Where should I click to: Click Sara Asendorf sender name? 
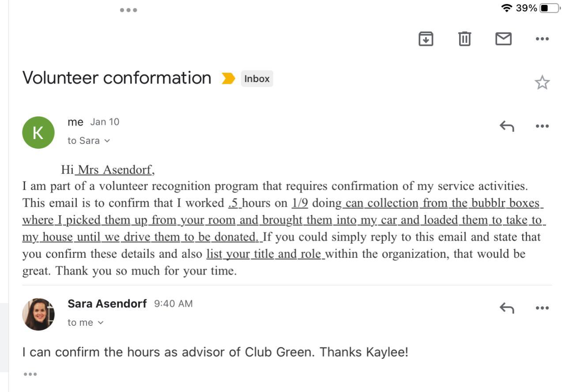[107, 304]
